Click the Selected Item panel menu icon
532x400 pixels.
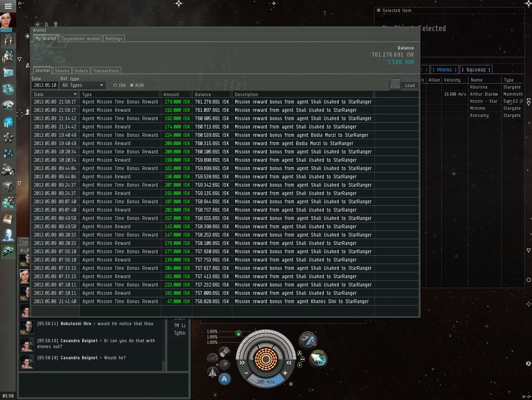click(x=378, y=10)
